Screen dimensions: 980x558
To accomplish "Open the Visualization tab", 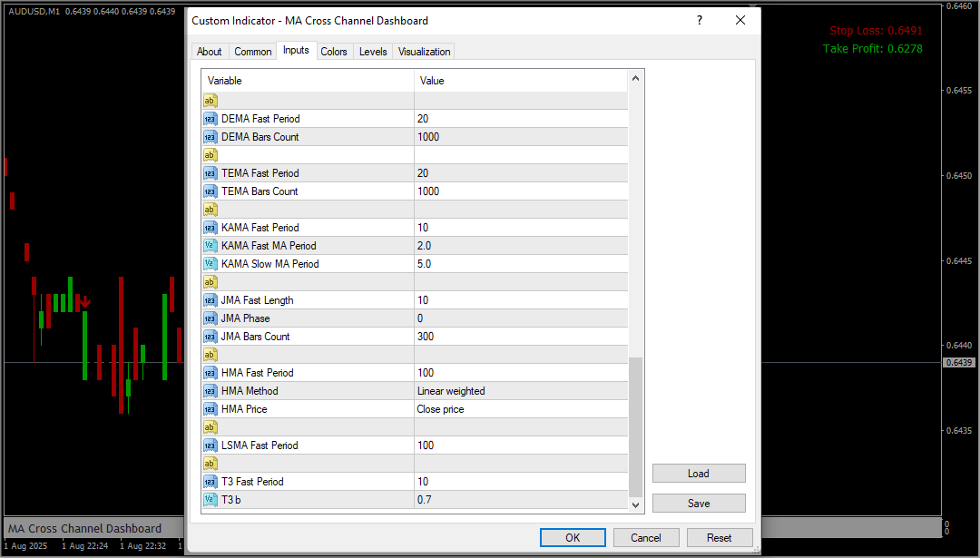I will pyautogui.click(x=424, y=52).
